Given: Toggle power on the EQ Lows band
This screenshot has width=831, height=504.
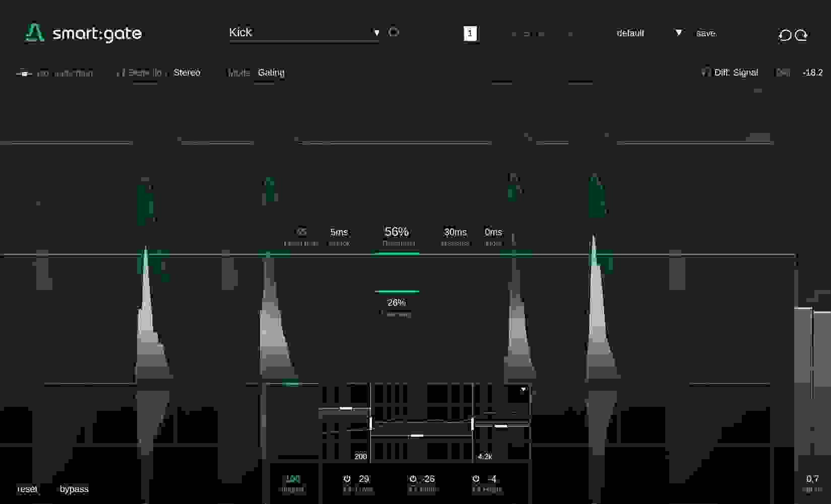Looking at the screenshot, I should (x=346, y=478).
